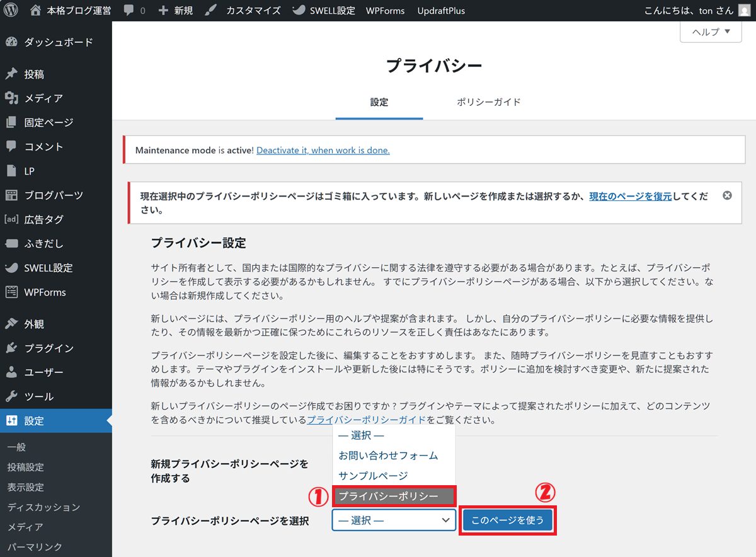
Task: Dismiss the trashed privacy page notice
Action: [x=727, y=196]
